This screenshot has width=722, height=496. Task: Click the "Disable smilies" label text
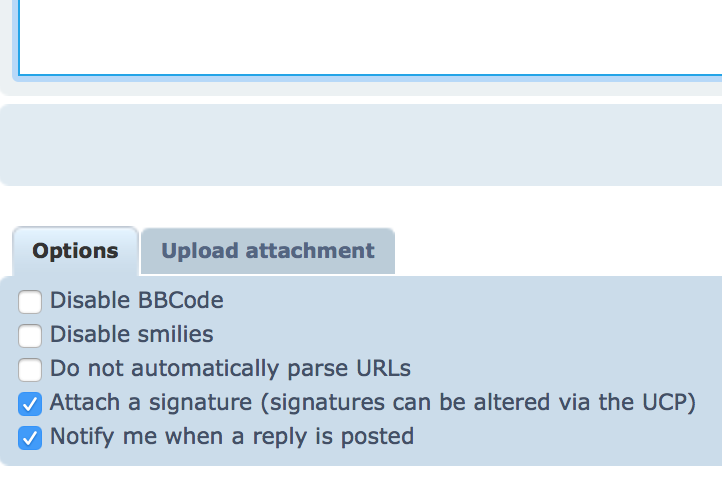pyautogui.click(x=132, y=334)
